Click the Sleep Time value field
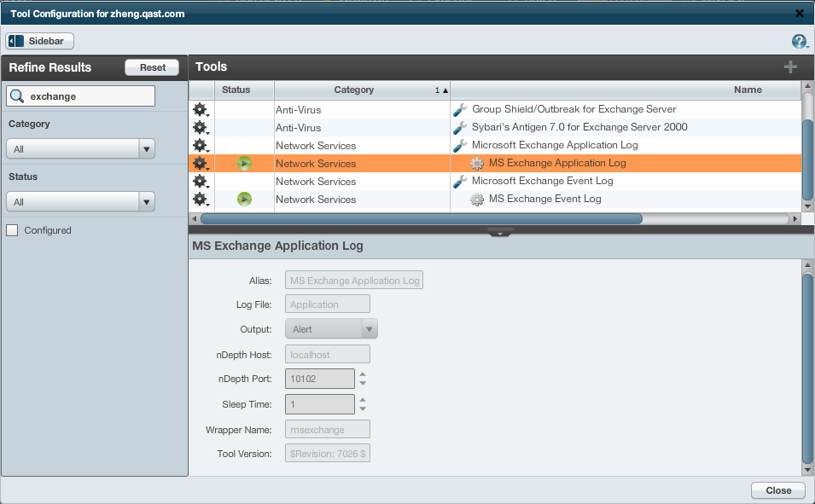This screenshot has height=504, width=815. pyautogui.click(x=320, y=404)
